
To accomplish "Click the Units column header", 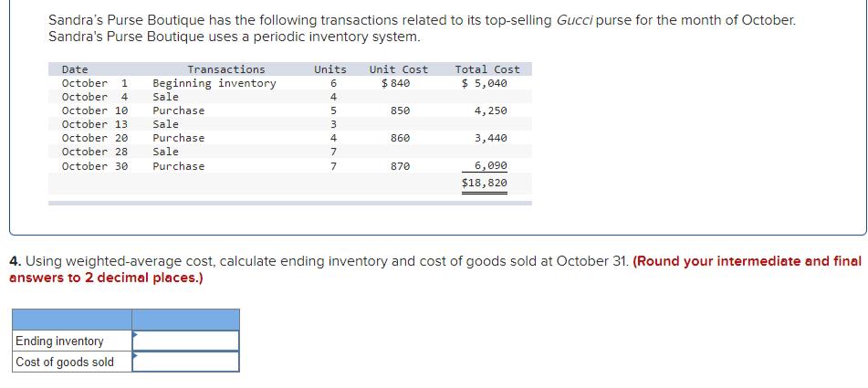I will pos(329,69).
